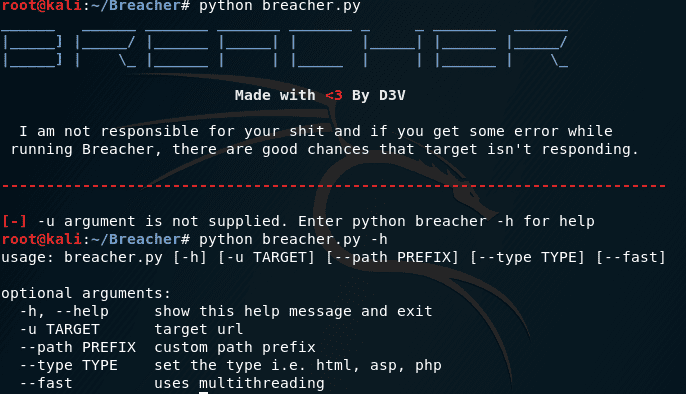Click the red <3 heart symbol

pos(334,95)
